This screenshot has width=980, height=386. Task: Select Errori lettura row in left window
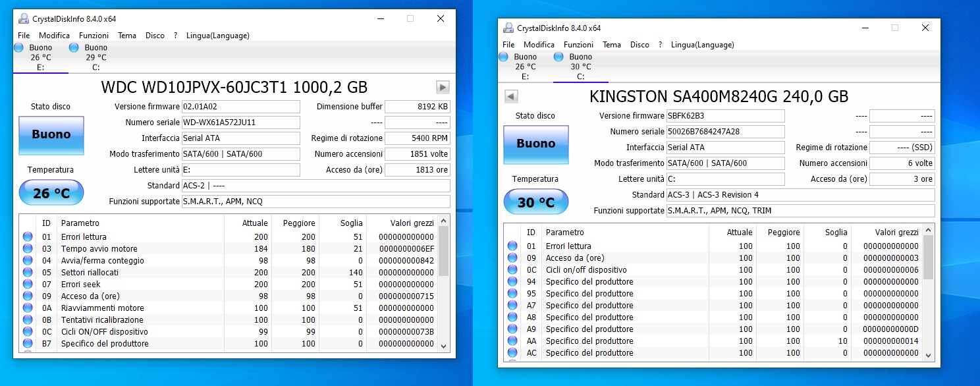229,236
